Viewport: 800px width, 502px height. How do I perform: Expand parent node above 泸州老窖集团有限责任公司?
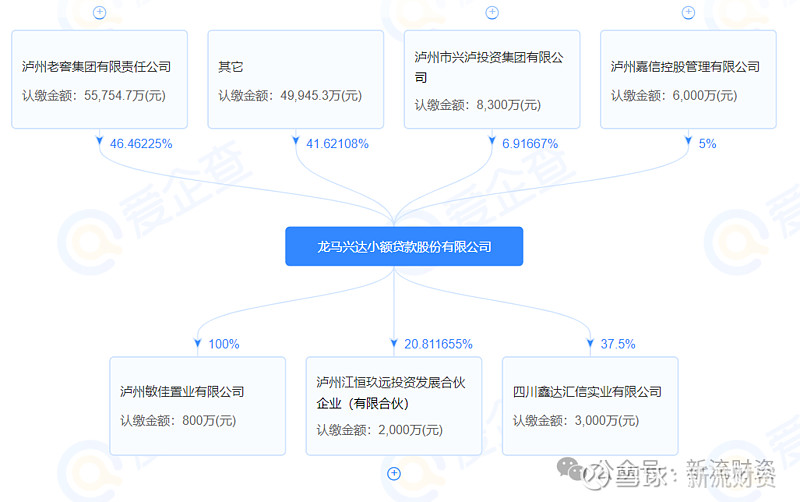click(x=99, y=13)
